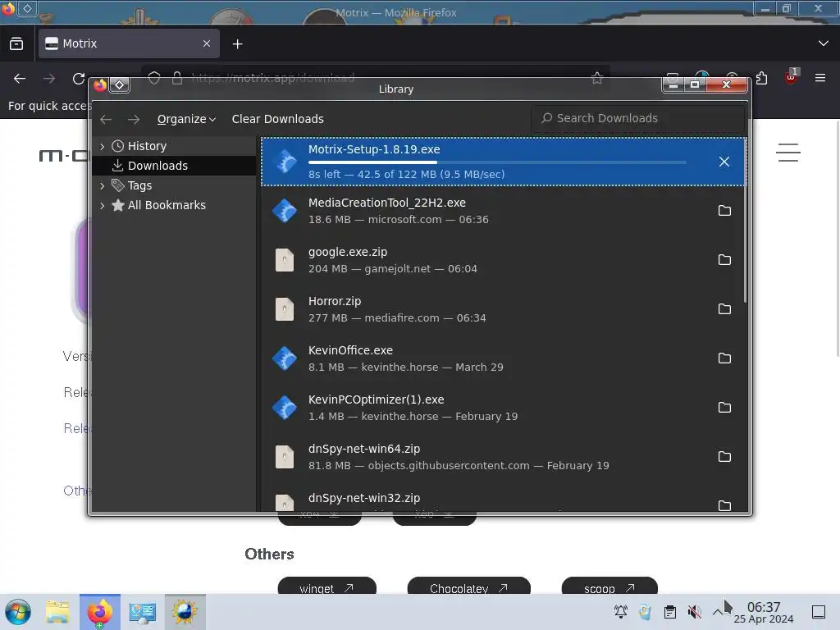
Task: Click the dnSpy-net-win64.zip archive icon
Action: coord(285,457)
